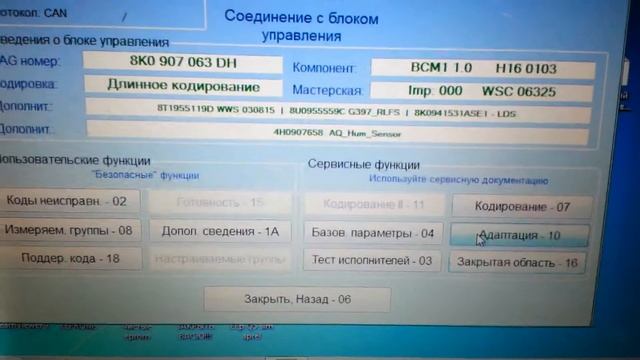Click extra info field with 8T1955119D WWS

tap(338, 111)
